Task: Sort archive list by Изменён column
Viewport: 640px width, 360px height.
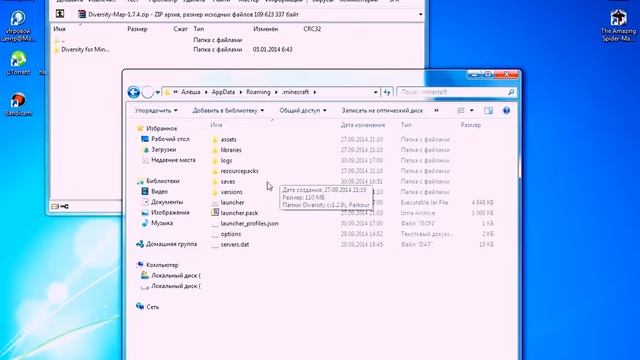Action: (x=266, y=29)
